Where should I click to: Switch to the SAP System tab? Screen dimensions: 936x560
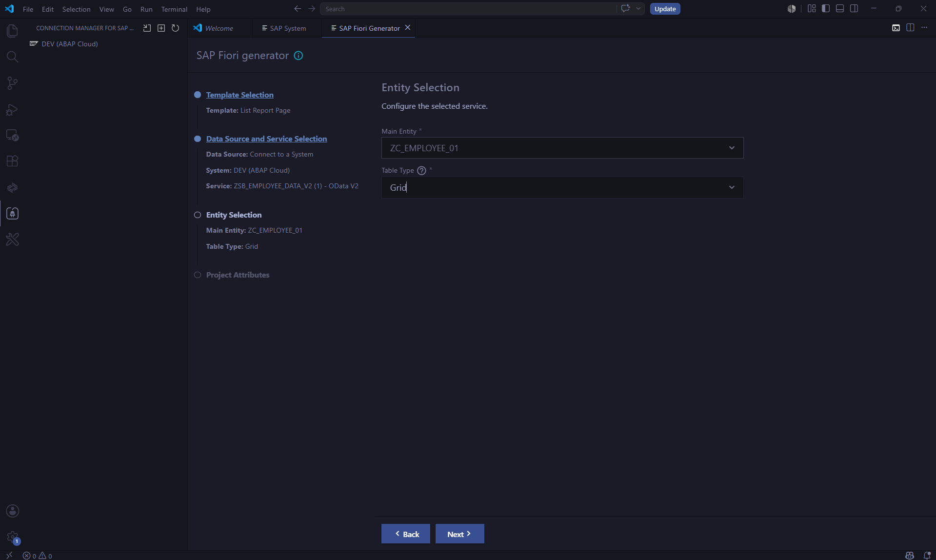[288, 28]
